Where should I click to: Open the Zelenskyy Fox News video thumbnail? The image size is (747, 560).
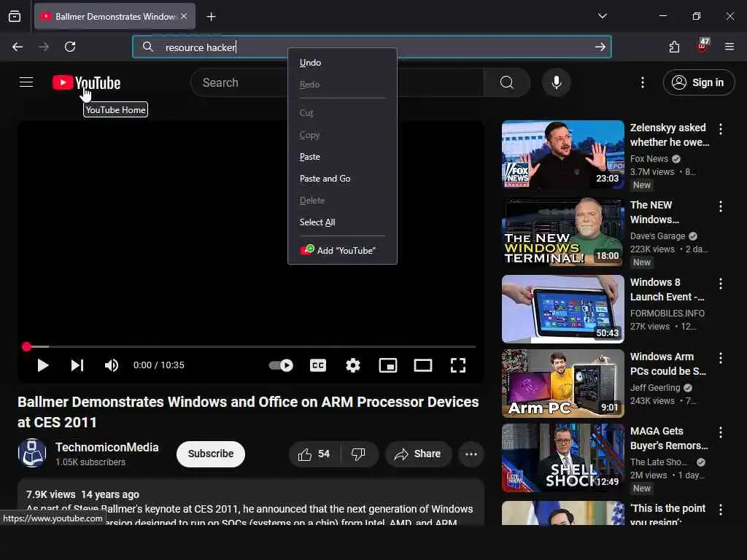tap(562, 155)
